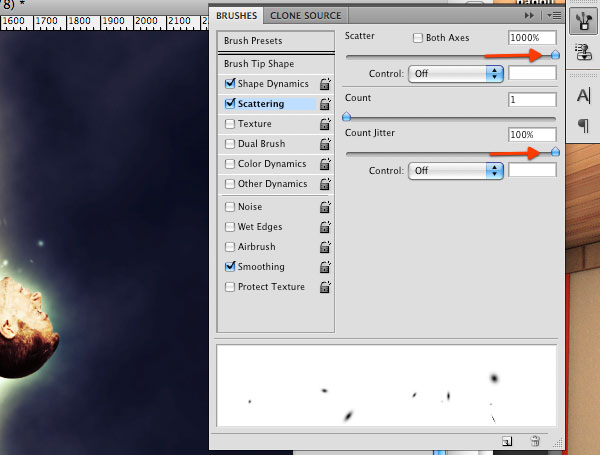This screenshot has width=600, height=455.
Task: Open the Scatter Control dropdown
Action: click(x=455, y=73)
